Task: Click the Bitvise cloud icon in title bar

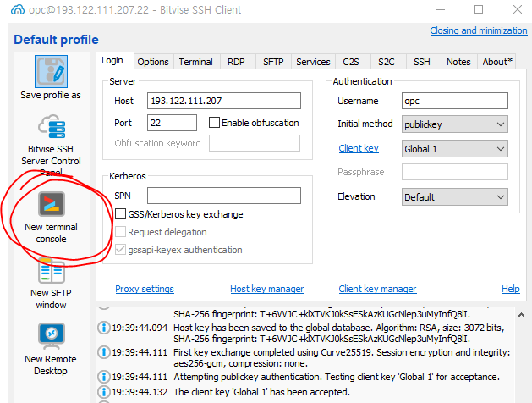Action: (x=18, y=10)
